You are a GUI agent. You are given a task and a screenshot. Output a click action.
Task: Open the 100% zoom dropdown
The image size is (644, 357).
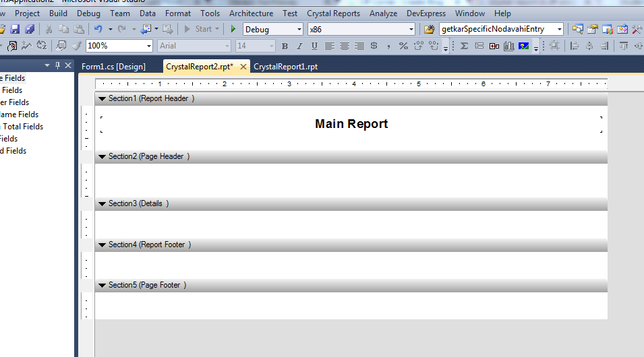click(x=148, y=46)
